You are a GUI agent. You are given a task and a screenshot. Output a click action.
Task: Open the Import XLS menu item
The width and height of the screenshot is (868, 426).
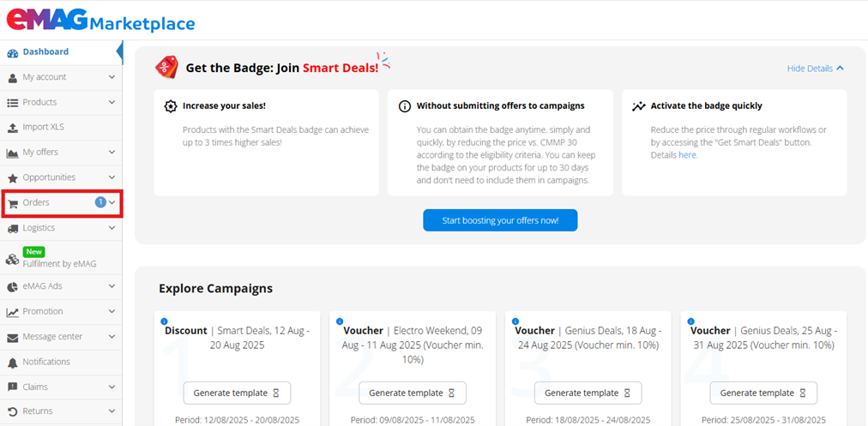click(61, 127)
